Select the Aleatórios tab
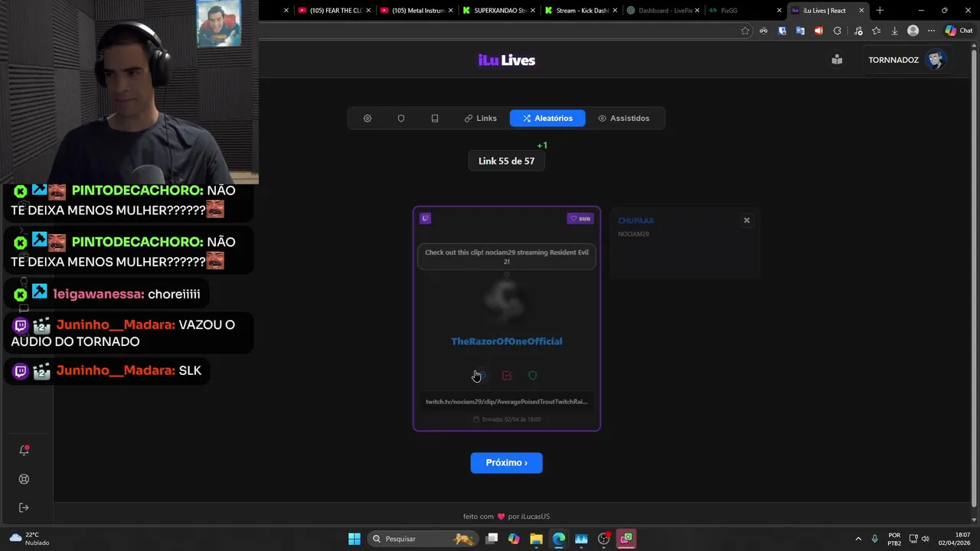Screen dimensions: 980x551 (x=547, y=119)
